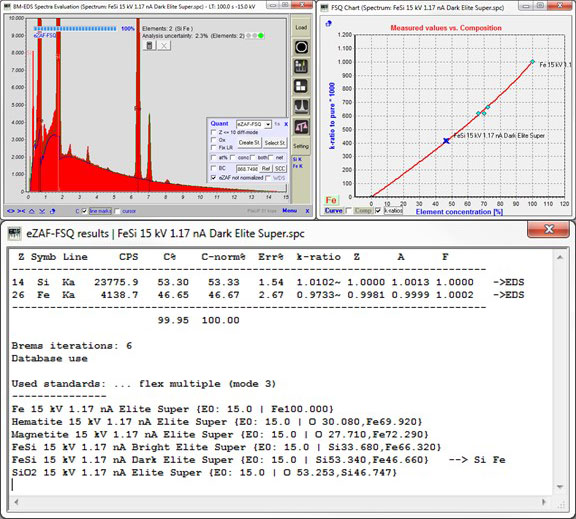This screenshot has width=576, height=519.
Task: Open the element bars panel icon
Action: click(x=301, y=66)
